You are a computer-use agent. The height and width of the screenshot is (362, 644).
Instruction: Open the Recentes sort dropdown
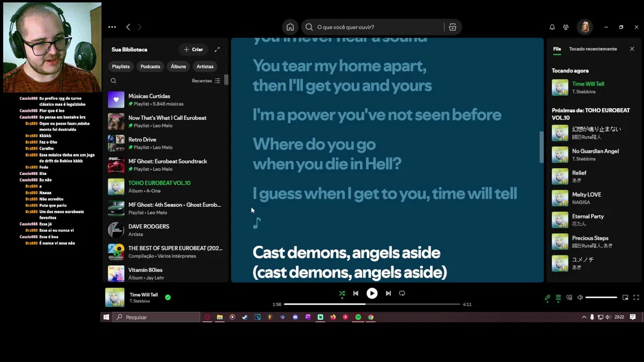[206, 80]
